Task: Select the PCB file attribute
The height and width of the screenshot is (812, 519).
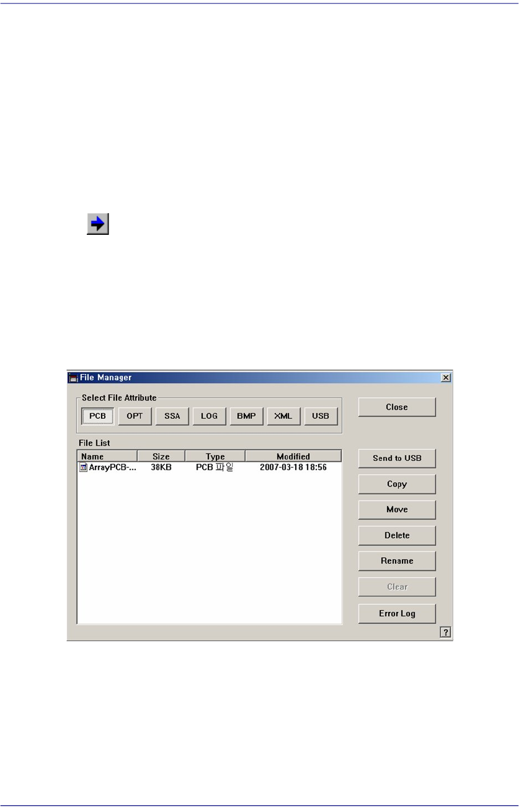Action: (98, 416)
